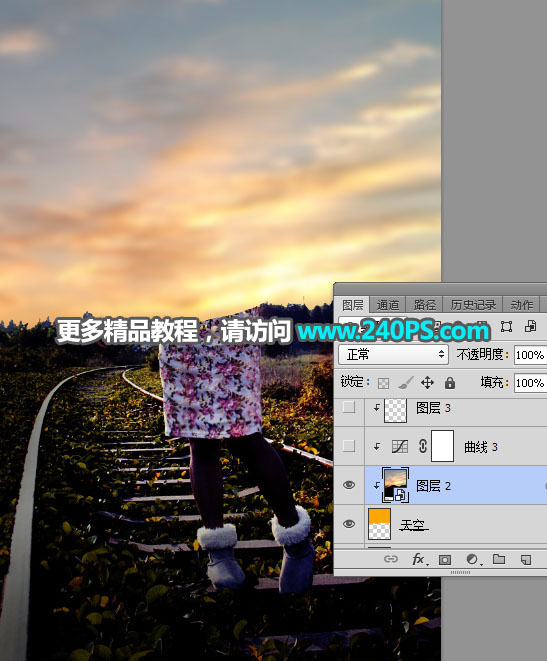
Task: Toggle lock transparent pixels
Action: point(383,383)
